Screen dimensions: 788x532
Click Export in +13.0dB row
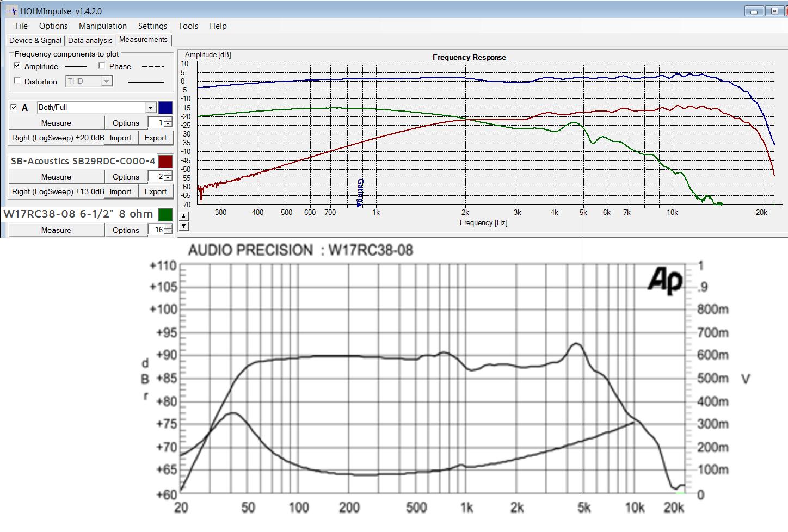pos(156,191)
